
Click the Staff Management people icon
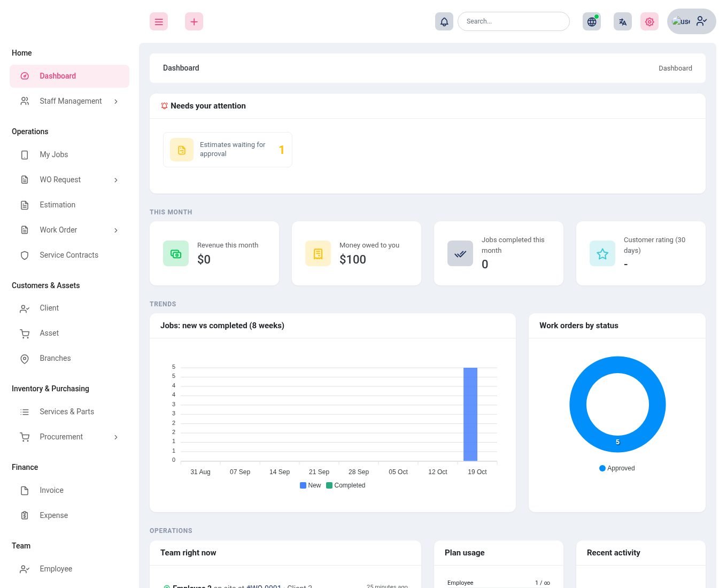click(x=25, y=101)
